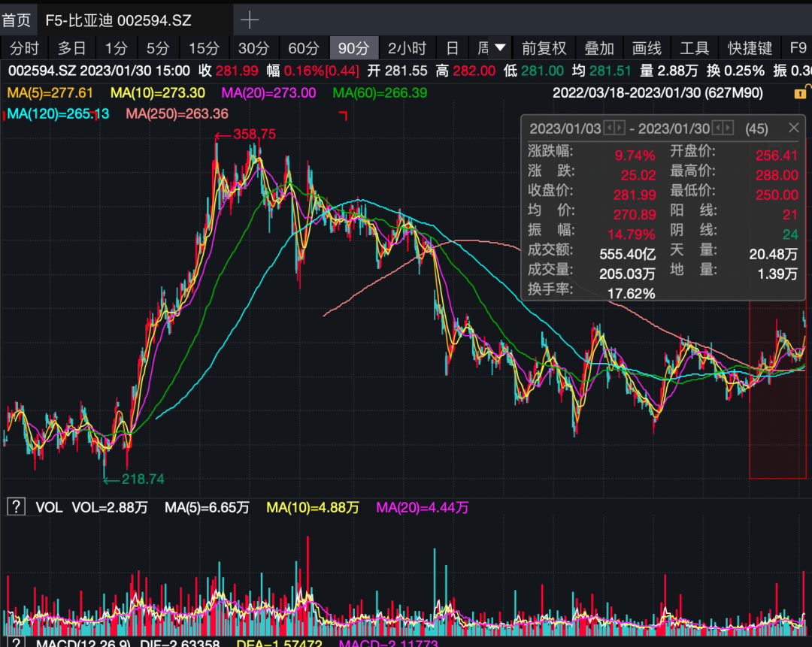Click the MA(60)=266.39 legend label
The image size is (812, 647).
pyautogui.click(x=380, y=93)
